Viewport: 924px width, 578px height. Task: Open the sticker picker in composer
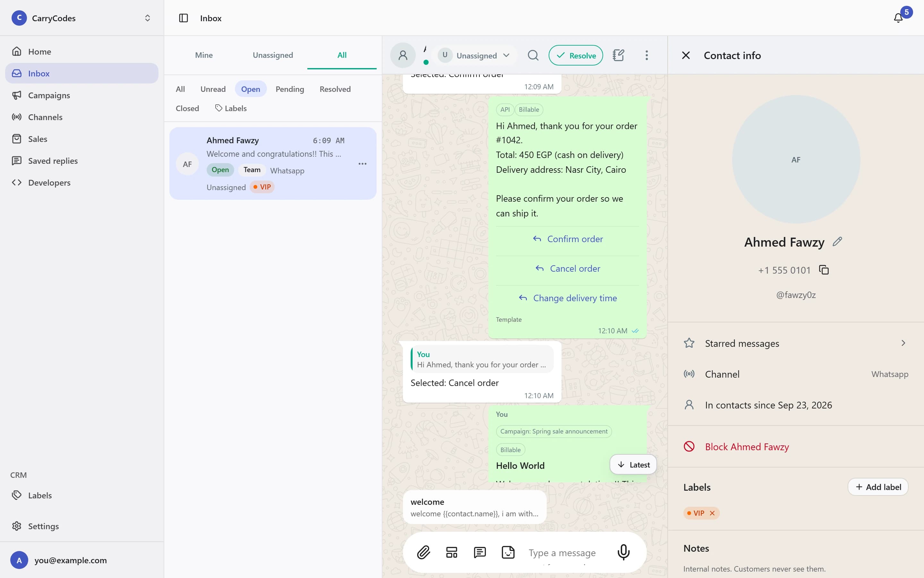click(x=508, y=552)
